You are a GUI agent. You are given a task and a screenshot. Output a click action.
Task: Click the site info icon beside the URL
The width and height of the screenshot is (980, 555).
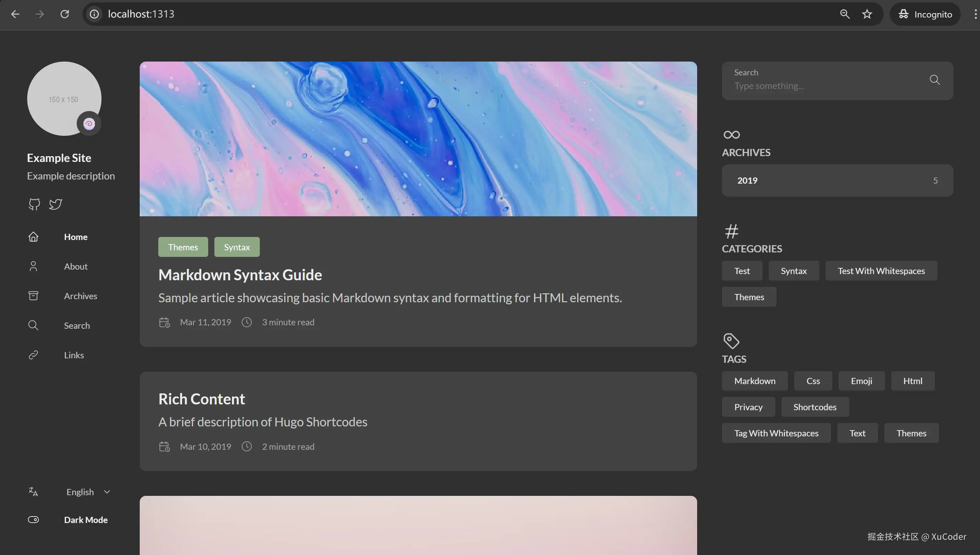tap(94, 14)
